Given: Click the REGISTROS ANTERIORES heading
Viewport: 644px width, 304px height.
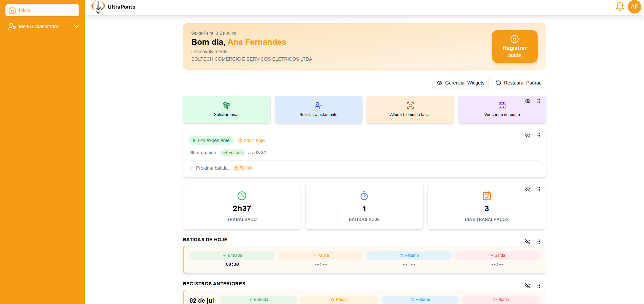Looking at the screenshot, I should pyautogui.click(x=214, y=284).
